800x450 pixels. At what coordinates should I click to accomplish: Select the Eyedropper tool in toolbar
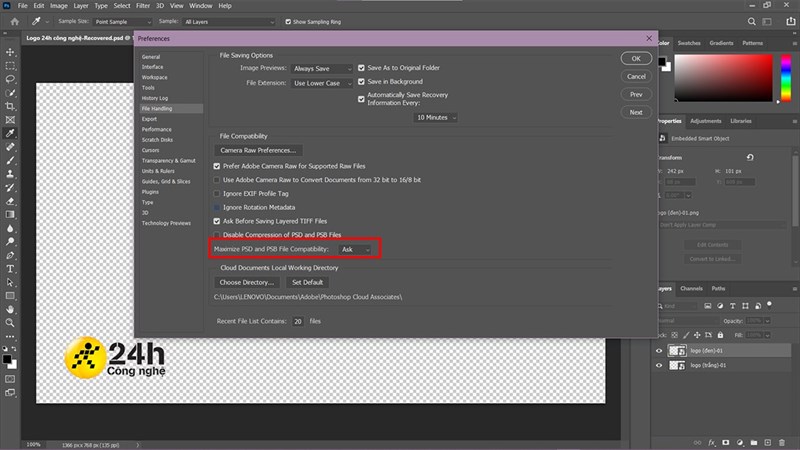tap(10, 133)
